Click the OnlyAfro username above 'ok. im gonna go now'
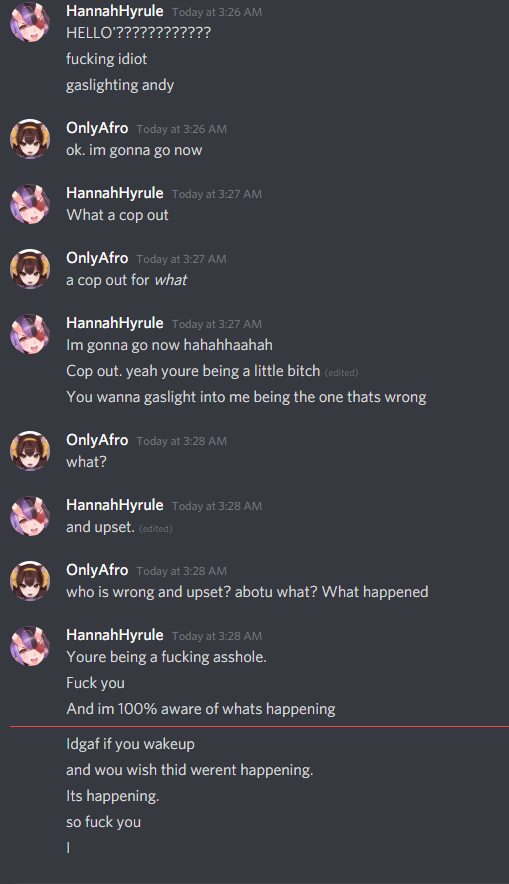509x884 pixels. (x=97, y=128)
